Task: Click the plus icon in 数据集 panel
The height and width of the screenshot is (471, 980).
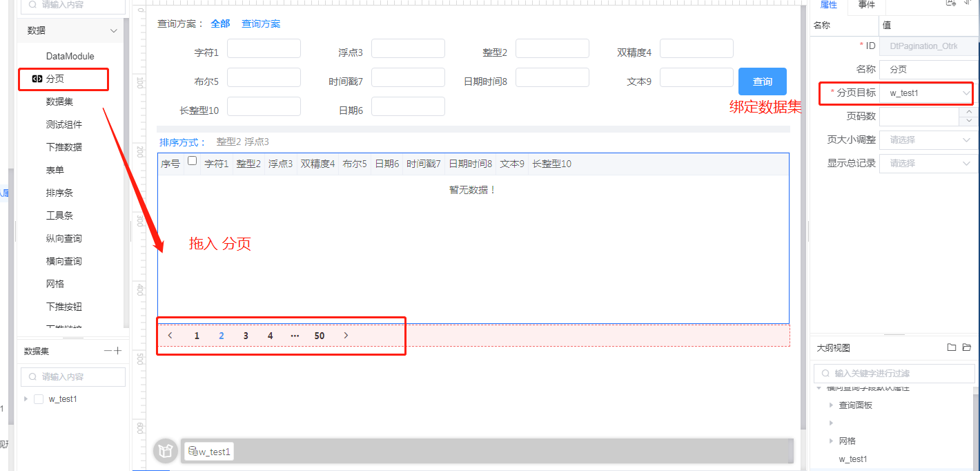Action: click(x=118, y=351)
